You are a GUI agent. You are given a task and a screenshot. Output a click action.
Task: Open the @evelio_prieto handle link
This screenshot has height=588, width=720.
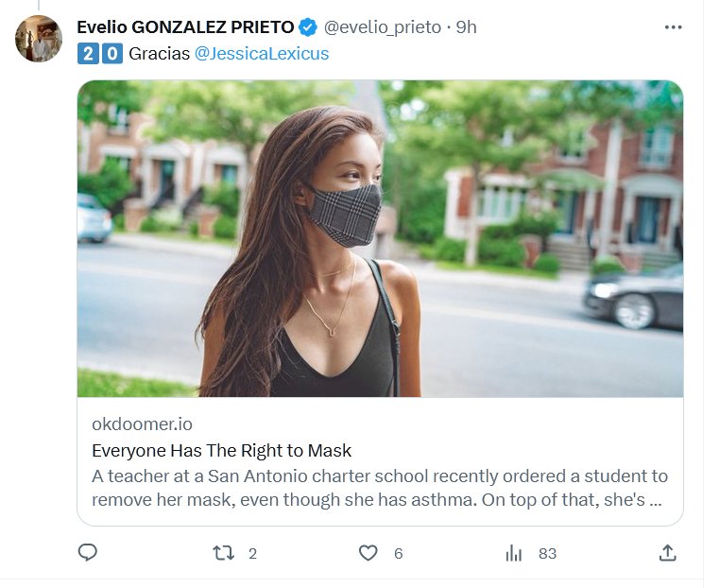pyautogui.click(x=383, y=27)
